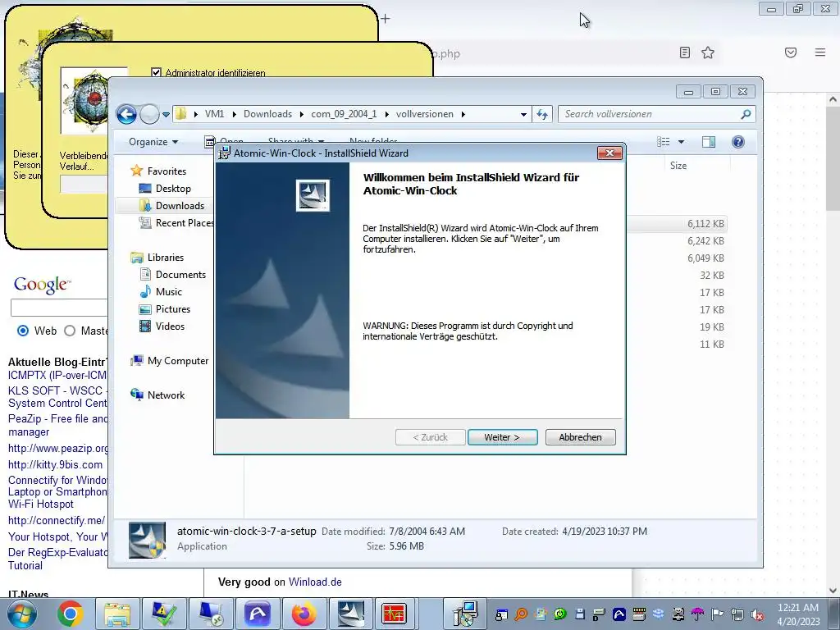Image resolution: width=840 pixels, height=630 pixels.
Task: Click the Firefox page vertical scrollbar thumb
Action: click(833, 158)
